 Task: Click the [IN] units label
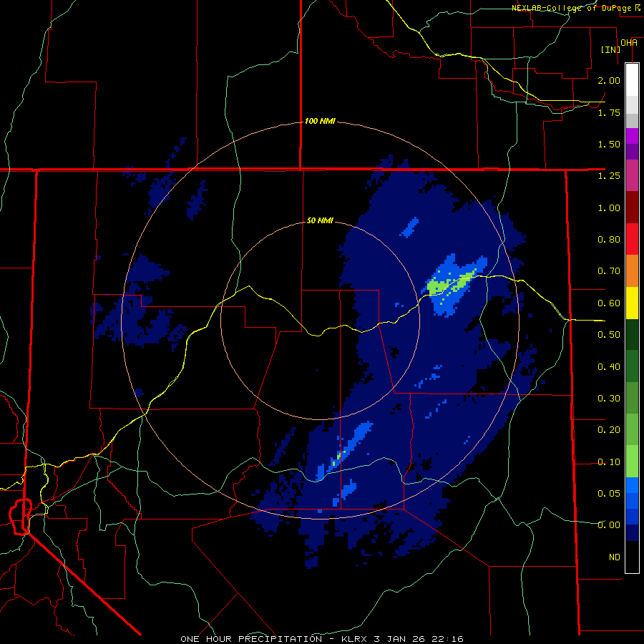point(610,49)
